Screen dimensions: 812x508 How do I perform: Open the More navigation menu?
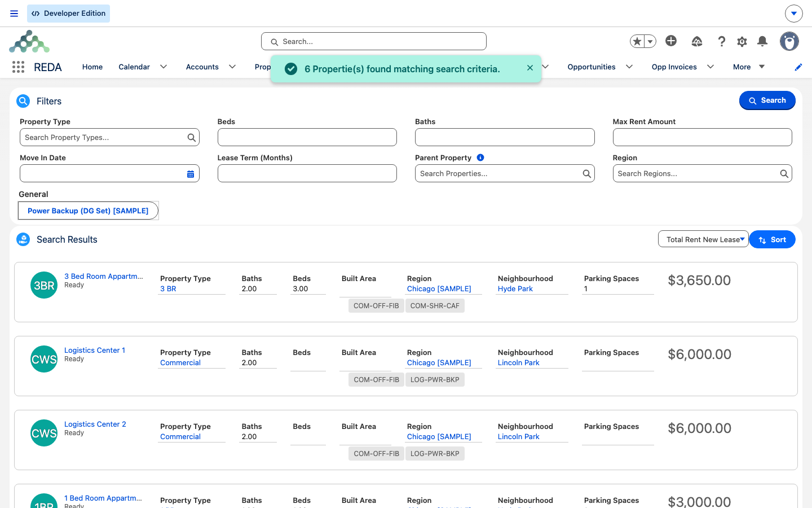coord(749,67)
